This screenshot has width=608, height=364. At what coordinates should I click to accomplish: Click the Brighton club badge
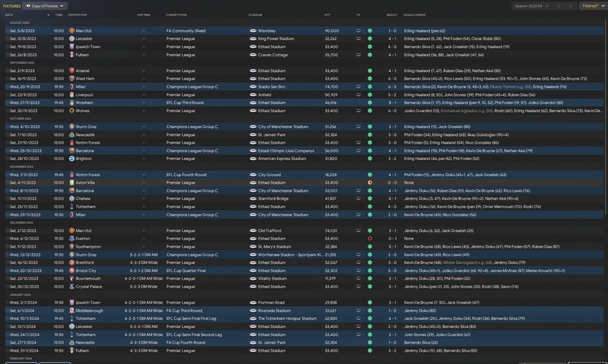point(71,159)
